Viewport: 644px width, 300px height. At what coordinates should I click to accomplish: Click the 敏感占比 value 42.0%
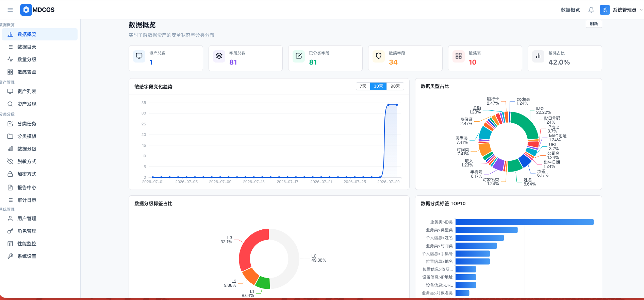click(559, 62)
